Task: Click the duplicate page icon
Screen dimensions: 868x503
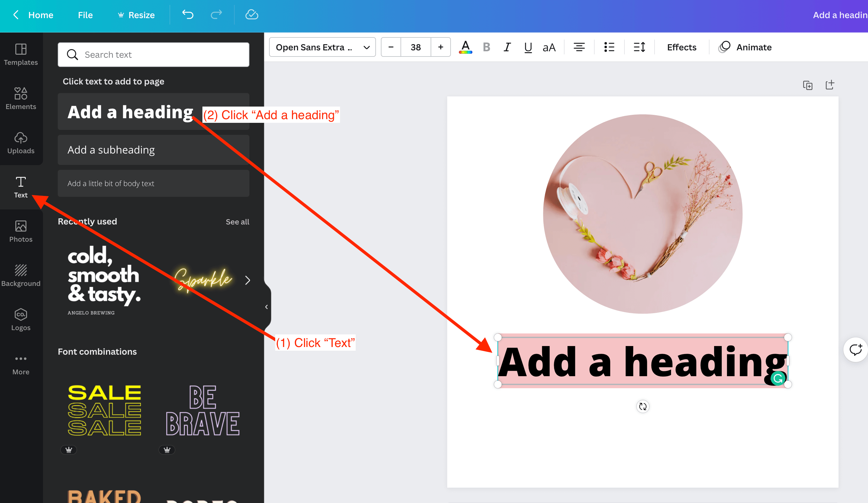Action: (808, 85)
